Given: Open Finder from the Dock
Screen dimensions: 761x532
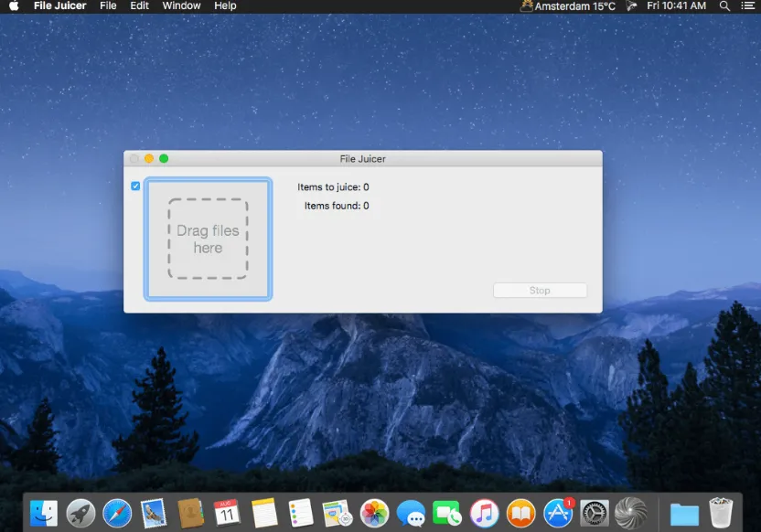Looking at the screenshot, I should [x=44, y=513].
